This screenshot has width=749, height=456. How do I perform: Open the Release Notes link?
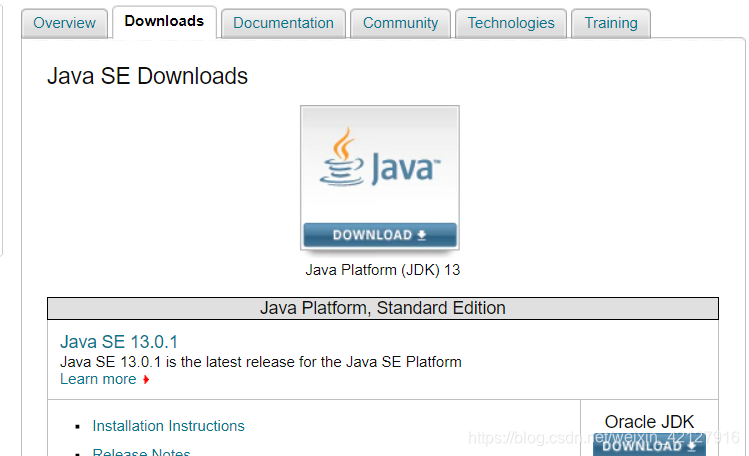tap(141, 452)
